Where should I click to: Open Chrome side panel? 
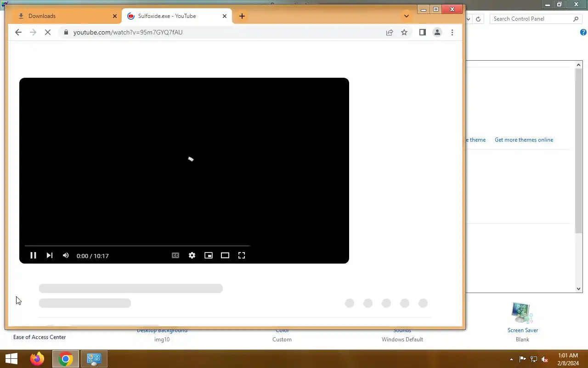pos(423,32)
